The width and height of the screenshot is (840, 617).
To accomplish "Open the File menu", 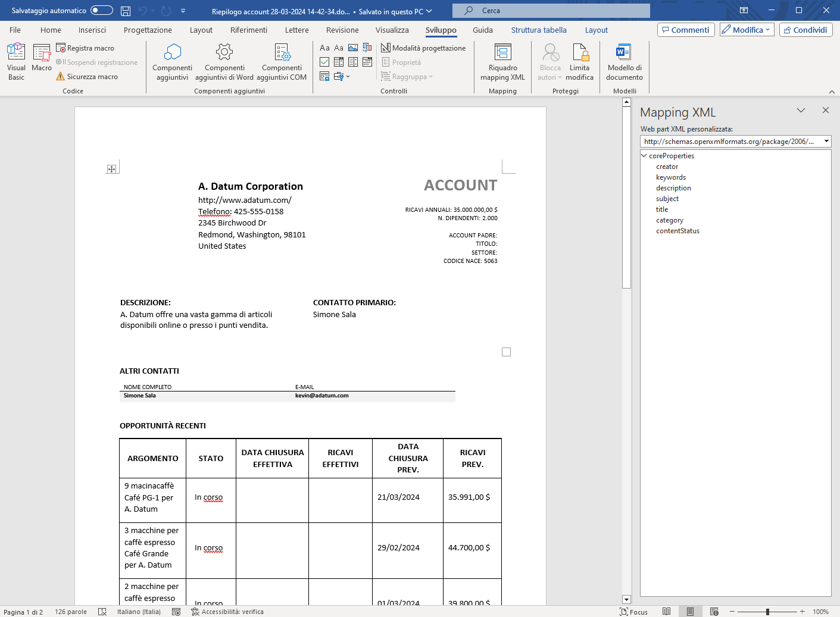I will coord(15,30).
